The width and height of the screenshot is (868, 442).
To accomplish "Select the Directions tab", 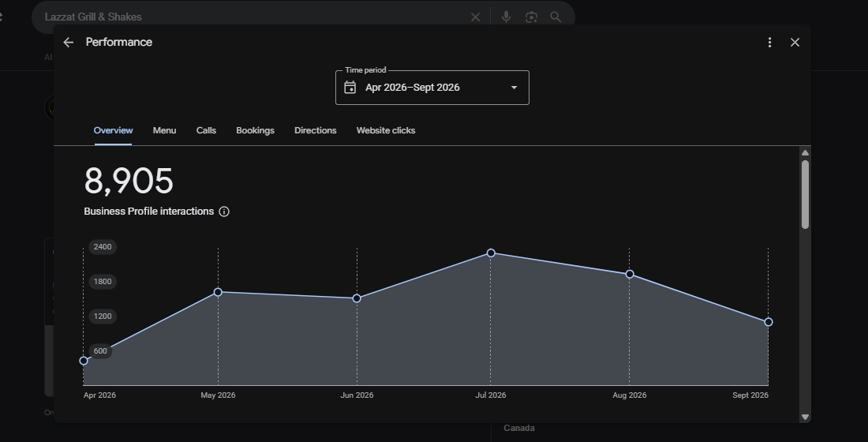I will click(316, 131).
